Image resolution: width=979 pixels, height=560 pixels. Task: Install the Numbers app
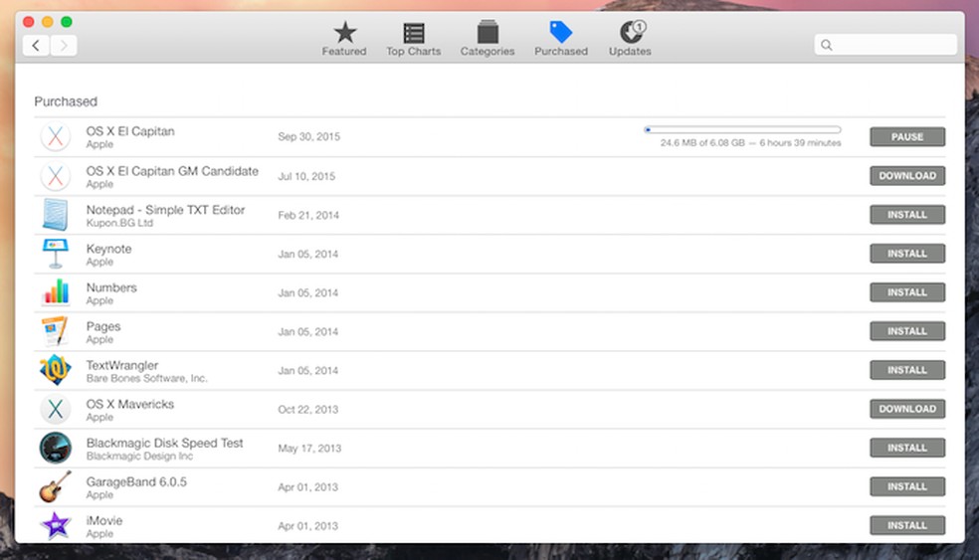[x=907, y=292]
